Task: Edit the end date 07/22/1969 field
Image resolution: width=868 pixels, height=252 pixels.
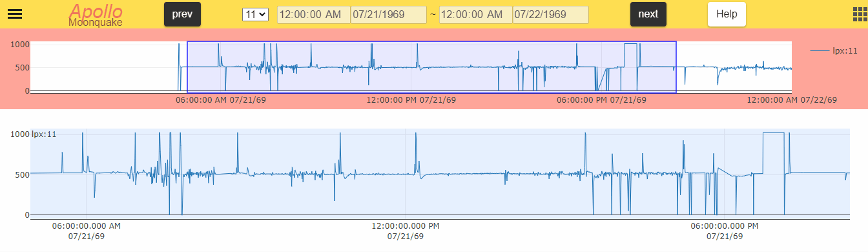Action: pos(550,15)
